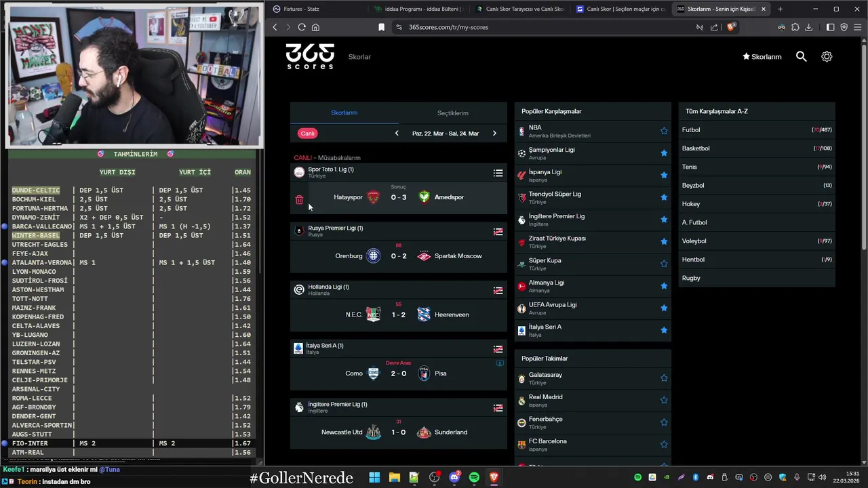Open Skorlar link next to logo
Image resolution: width=868 pixels, height=488 pixels.
point(359,57)
